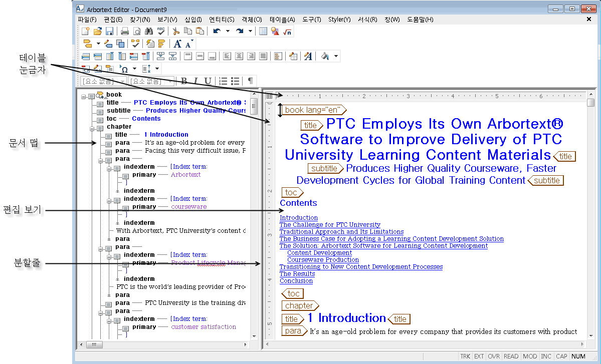Align cell text center icon
The width and height of the screenshot is (601, 364).
tap(239, 56)
